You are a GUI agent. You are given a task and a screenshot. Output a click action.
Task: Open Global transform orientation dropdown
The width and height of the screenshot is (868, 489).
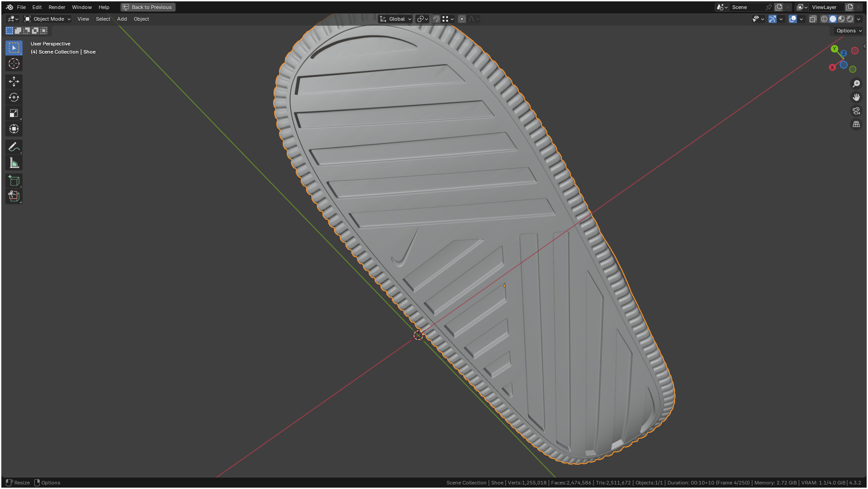[x=396, y=19]
